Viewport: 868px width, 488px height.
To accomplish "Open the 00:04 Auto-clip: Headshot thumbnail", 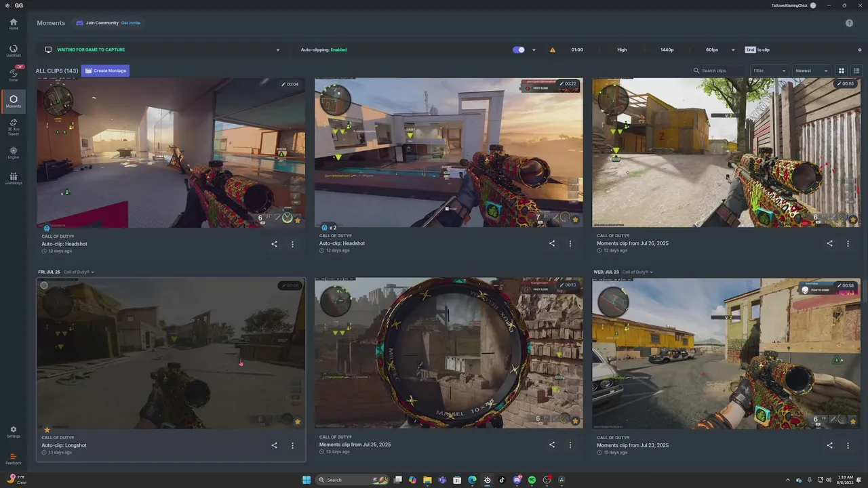I will click(x=171, y=152).
